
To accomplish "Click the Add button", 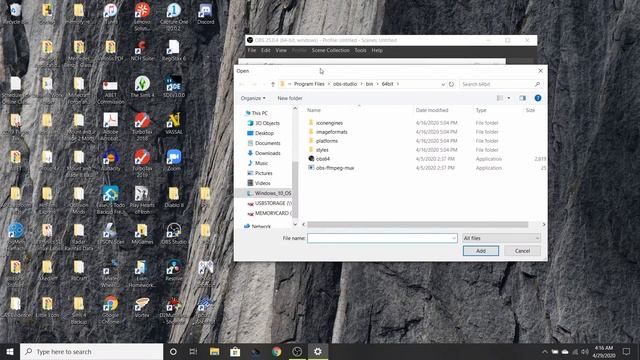I will 481,251.
